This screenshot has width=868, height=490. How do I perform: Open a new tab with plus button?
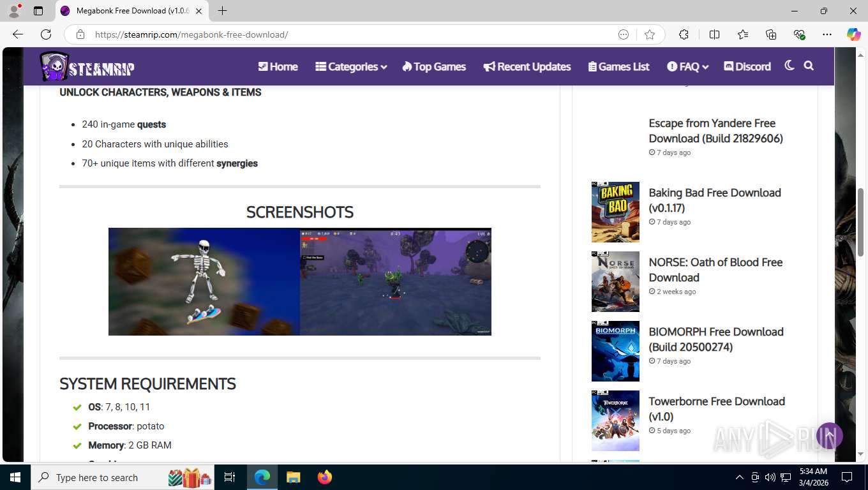222,11
